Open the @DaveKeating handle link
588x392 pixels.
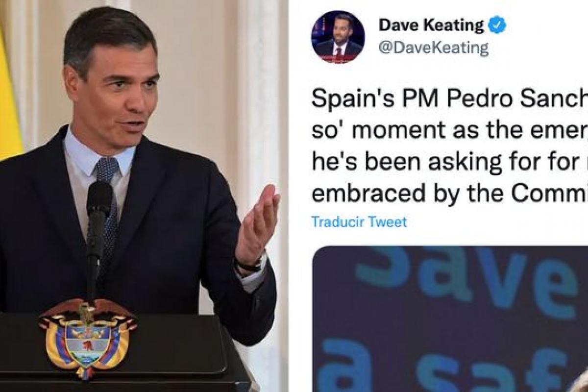click(434, 48)
